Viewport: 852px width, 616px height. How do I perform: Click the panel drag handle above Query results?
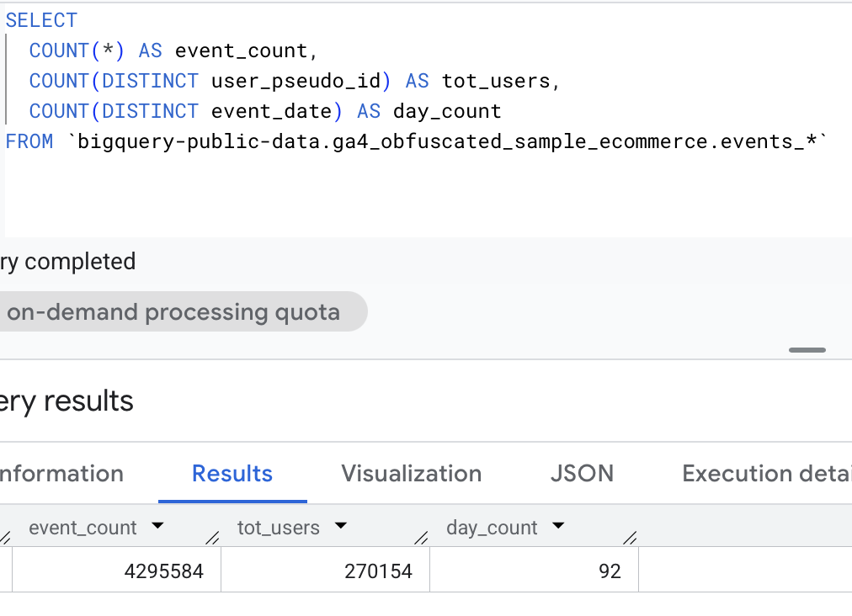coord(807,350)
